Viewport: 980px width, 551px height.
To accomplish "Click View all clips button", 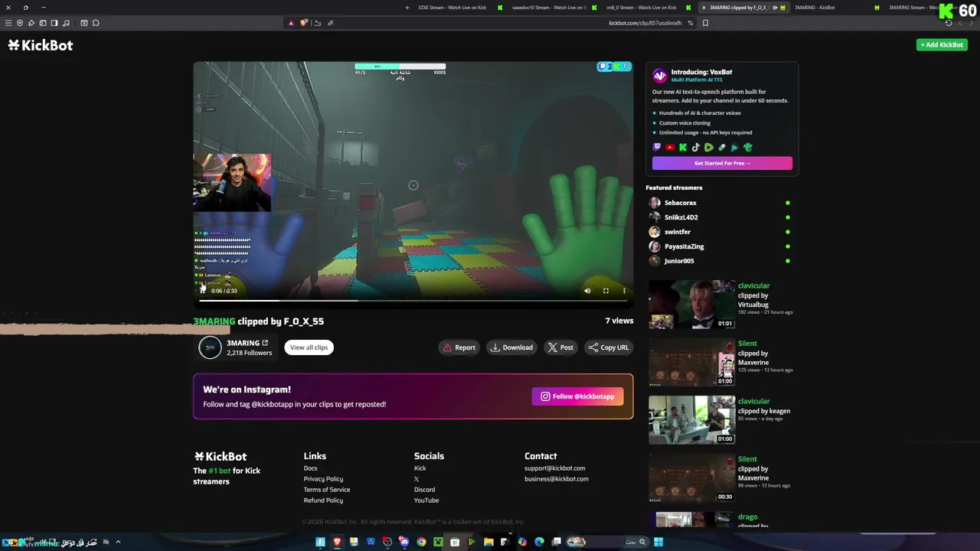I will [x=309, y=347].
